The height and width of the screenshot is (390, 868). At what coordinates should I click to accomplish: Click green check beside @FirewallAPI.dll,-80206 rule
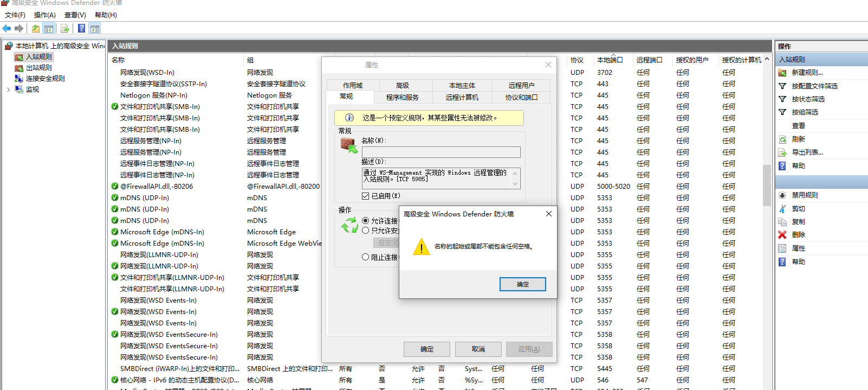pos(115,186)
